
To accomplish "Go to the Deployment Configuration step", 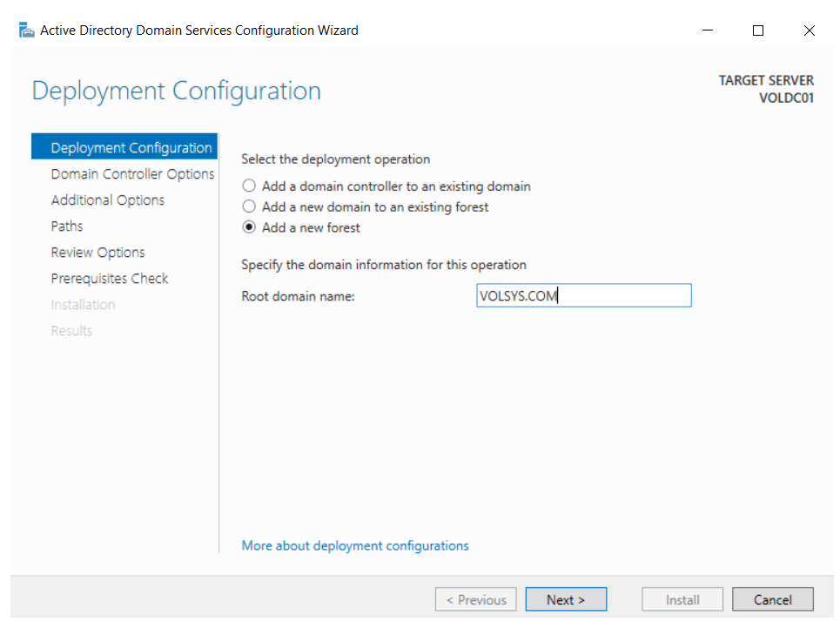I will 131,148.
